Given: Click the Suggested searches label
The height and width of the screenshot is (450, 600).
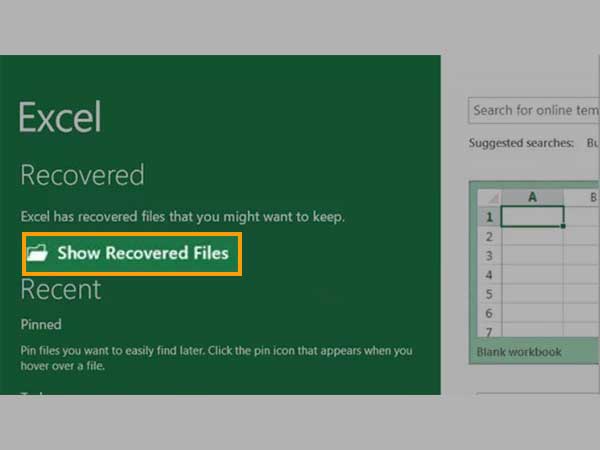Looking at the screenshot, I should pyautogui.click(x=521, y=143).
